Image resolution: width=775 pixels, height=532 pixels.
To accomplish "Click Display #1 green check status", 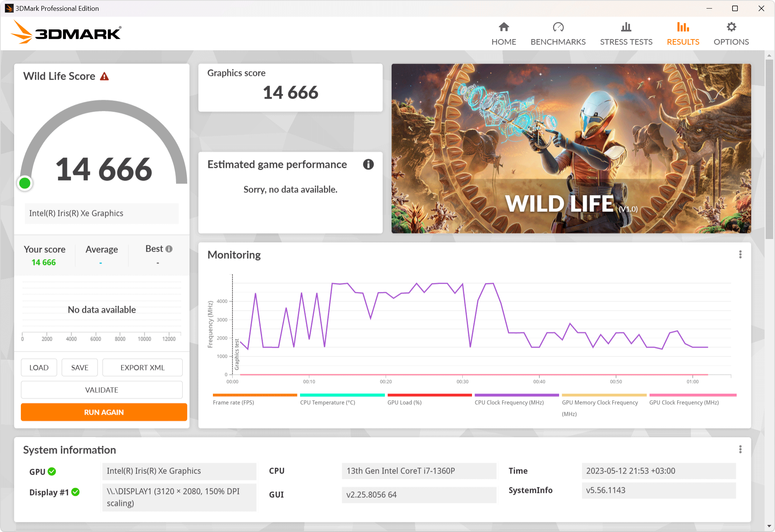I will (x=76, y=492).
